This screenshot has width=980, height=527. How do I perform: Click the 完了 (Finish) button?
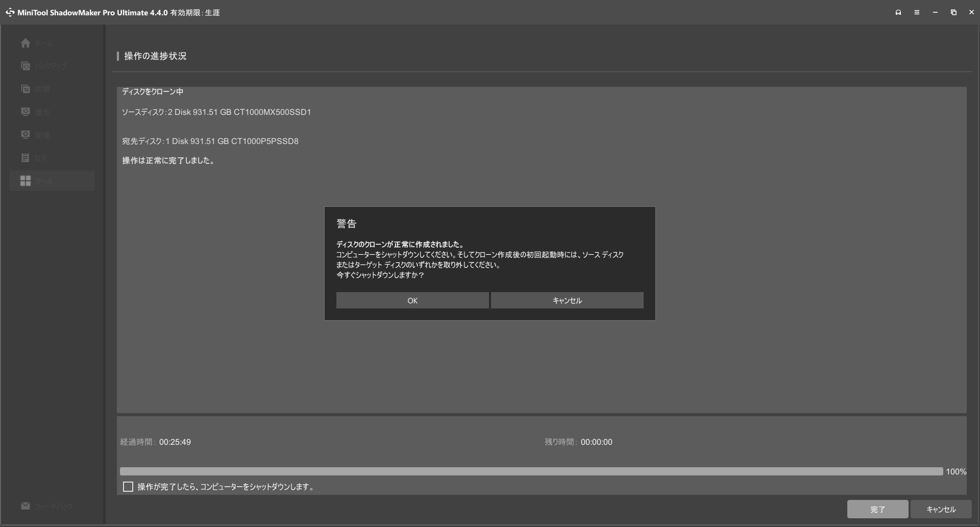point(877,509)
